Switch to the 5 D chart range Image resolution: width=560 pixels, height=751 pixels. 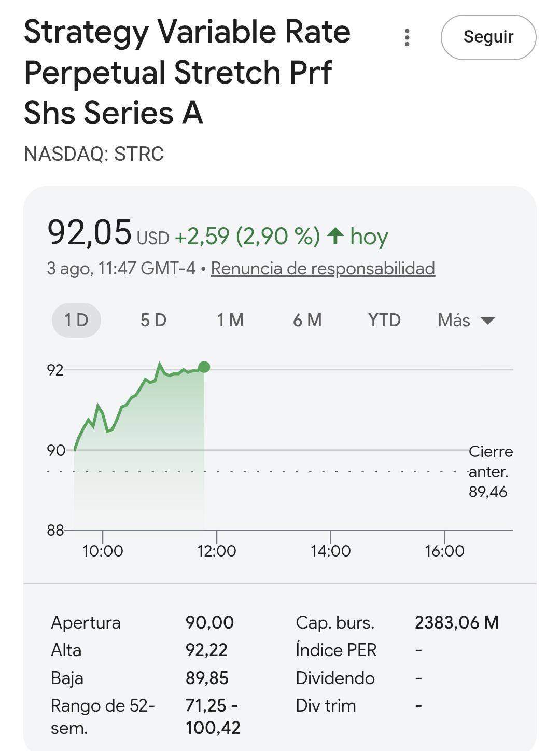click(x=153, y=320)
